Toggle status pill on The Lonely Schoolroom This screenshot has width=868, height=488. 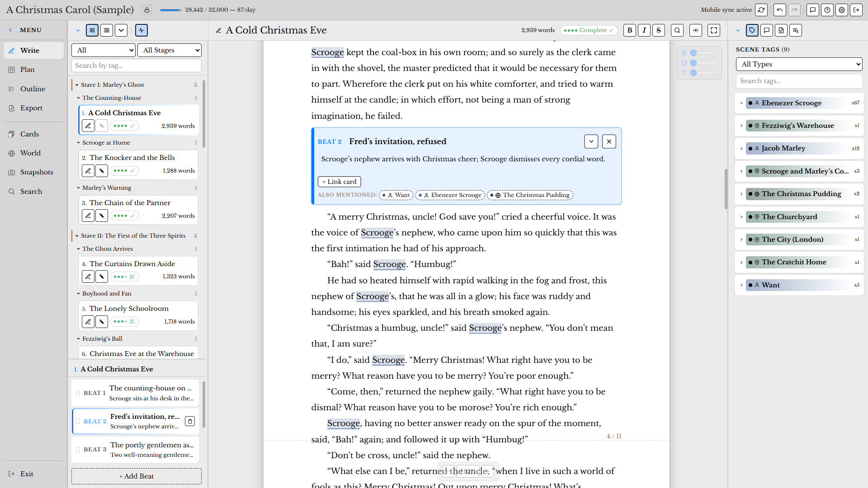click(x=124, y=321)
